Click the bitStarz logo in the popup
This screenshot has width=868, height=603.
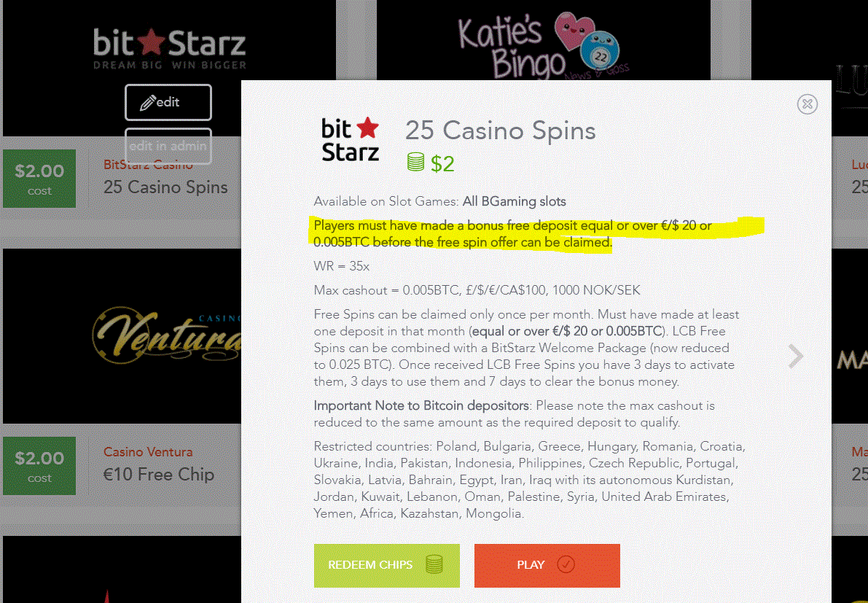(x=351, y=139)
